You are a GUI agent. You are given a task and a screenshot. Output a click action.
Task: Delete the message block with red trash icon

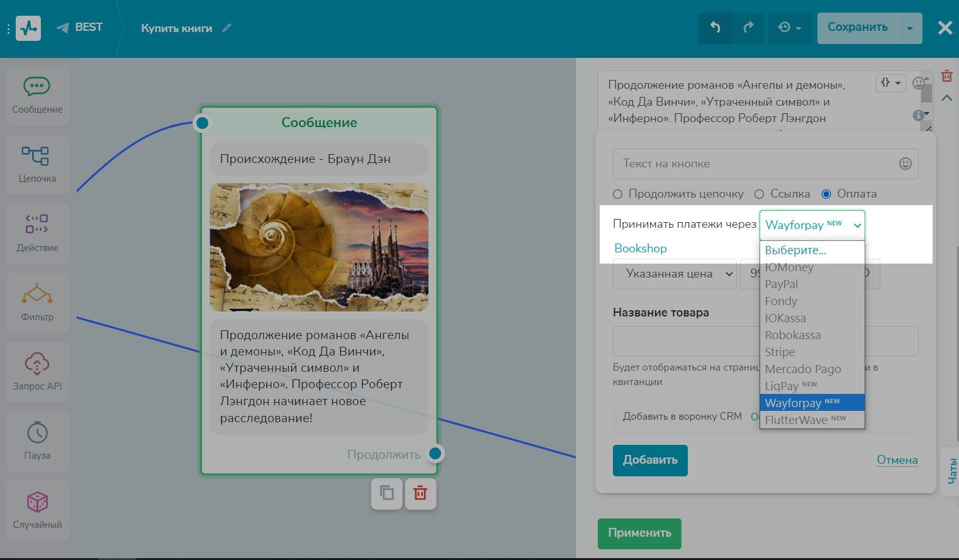[x=420, y=493]
